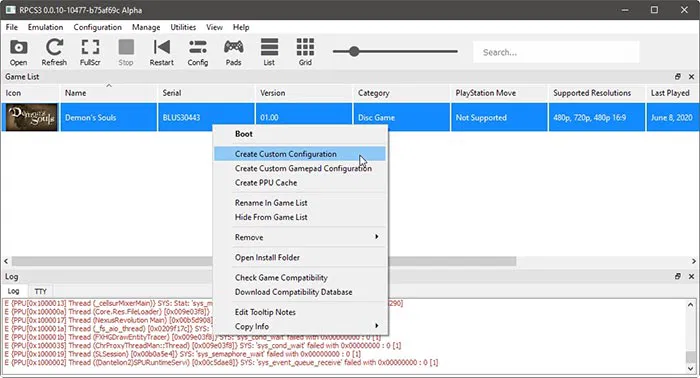Choose Create Custom Configuration
700x378 pixels.
pyautogui.click(x=300, y=154)
